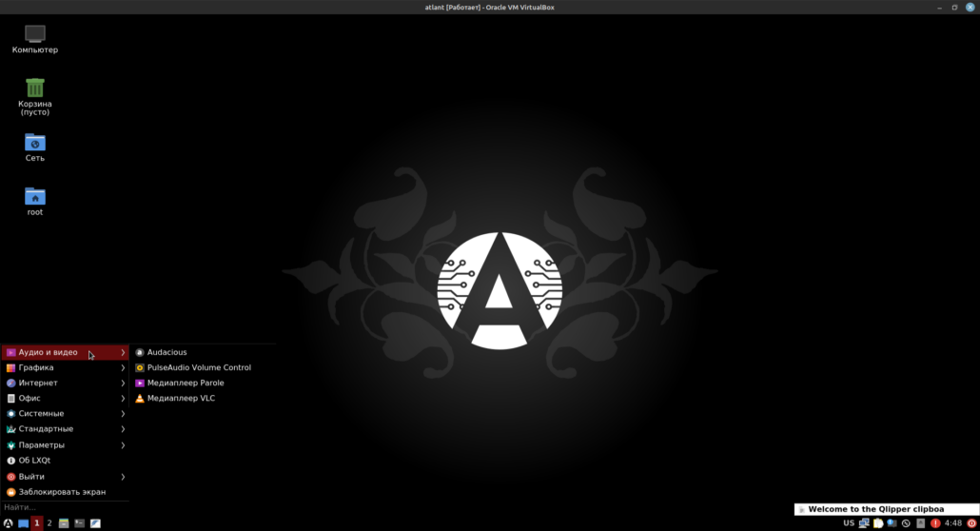The width and height of the screenshot is (980, 531).
Task: Click the red exclamation warning tray icon
Action: tap(935, 523)
